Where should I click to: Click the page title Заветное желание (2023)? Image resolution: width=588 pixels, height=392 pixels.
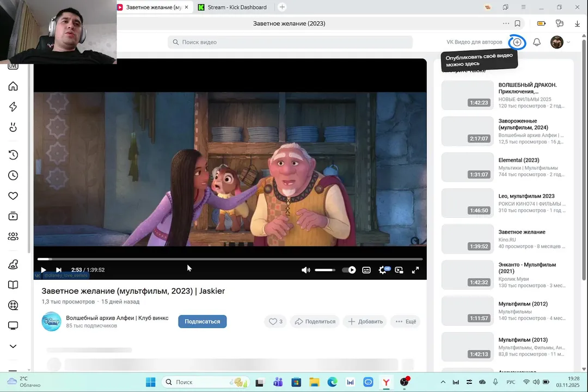click(289, 23)
